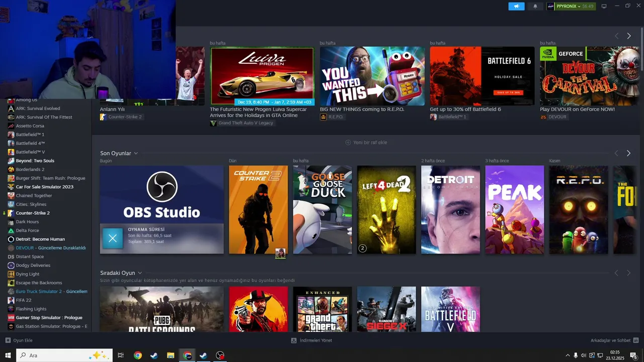Viewport: 644px width, 362px height.
Task: Select Gamer Stop Simulator : Prologue in library list
Action: click(x=49, y=318)
